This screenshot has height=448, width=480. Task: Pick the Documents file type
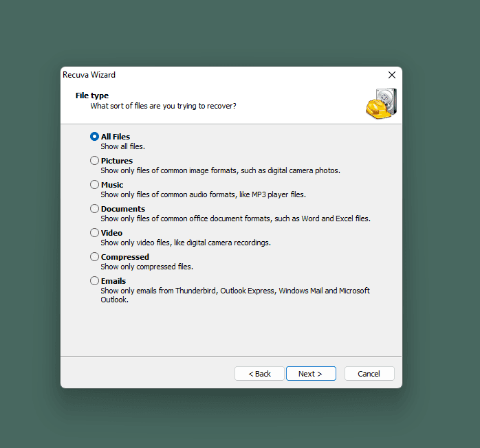tap(95, 209)
